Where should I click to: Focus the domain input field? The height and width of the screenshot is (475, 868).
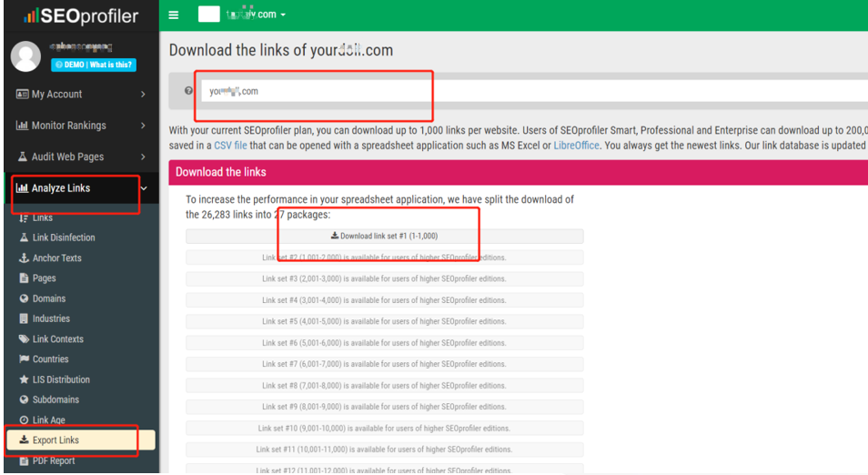(534, 91)
